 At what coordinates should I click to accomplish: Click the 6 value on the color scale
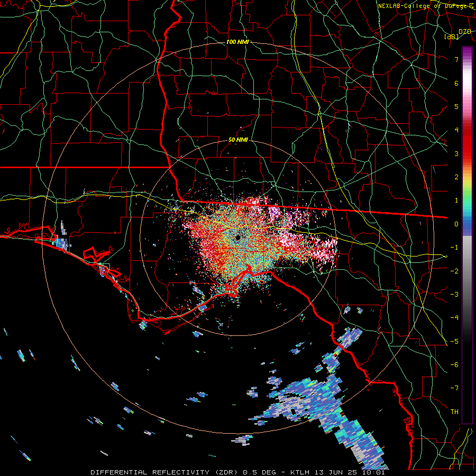click(456, 83)
